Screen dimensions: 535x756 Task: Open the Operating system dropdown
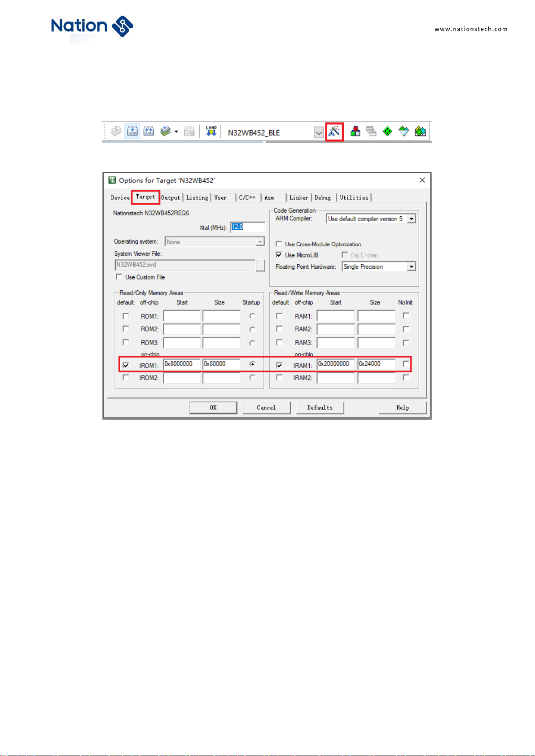click(260, 242)
